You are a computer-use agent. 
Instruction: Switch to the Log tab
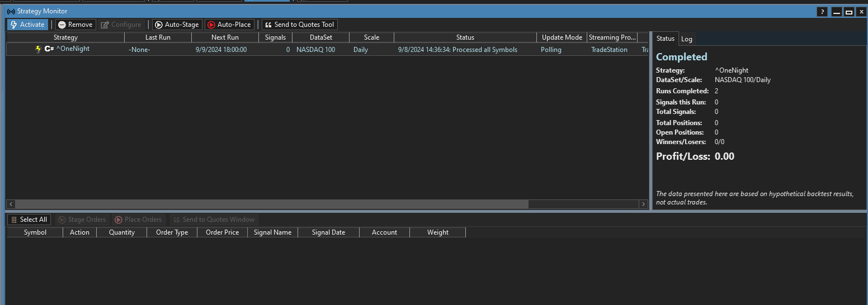pyautogui.click(x=686, y=39)
